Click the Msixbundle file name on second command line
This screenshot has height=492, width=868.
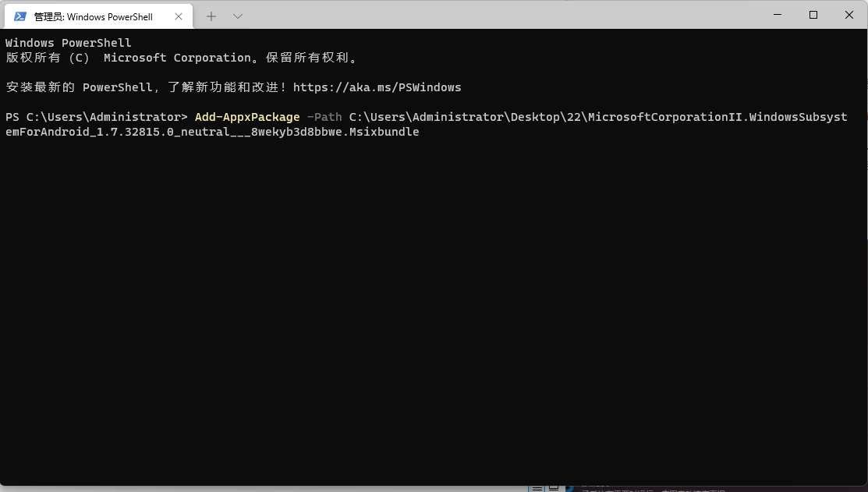pos(213,132)
